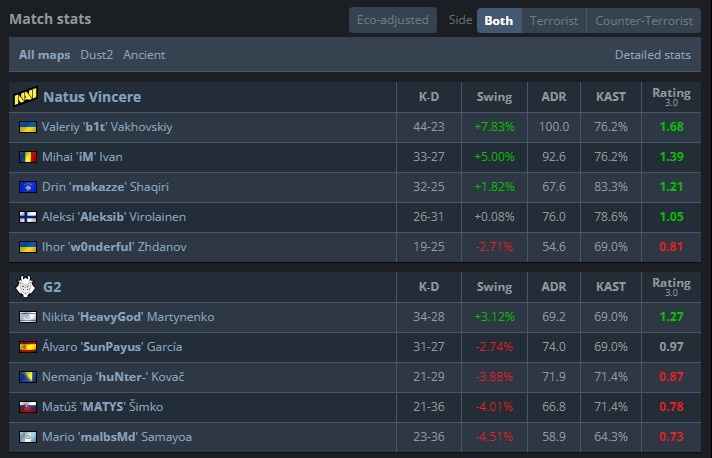Show the All maps tab
This screenshot has width=712, height=458.
44,55
